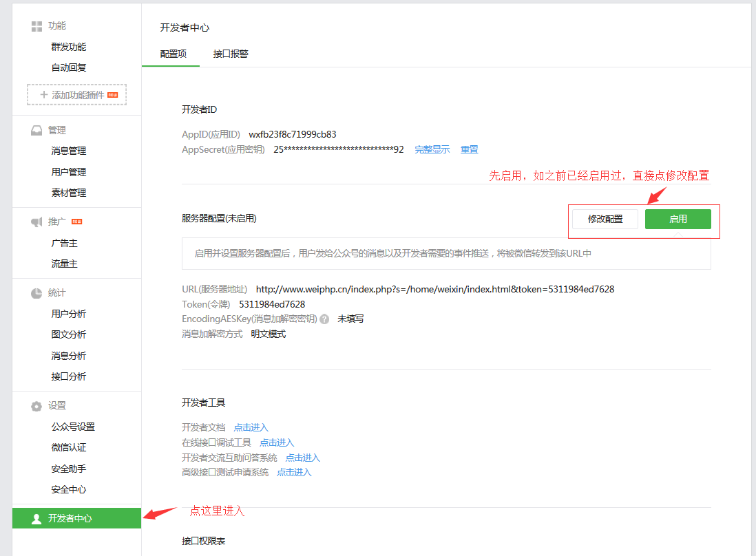Select the 配置项 tab

[173, 54]
